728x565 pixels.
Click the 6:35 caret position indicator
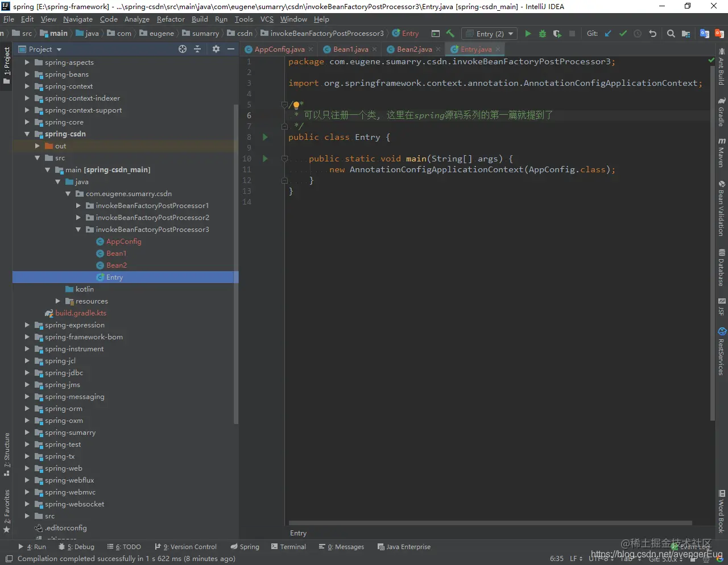pos(557,559)
